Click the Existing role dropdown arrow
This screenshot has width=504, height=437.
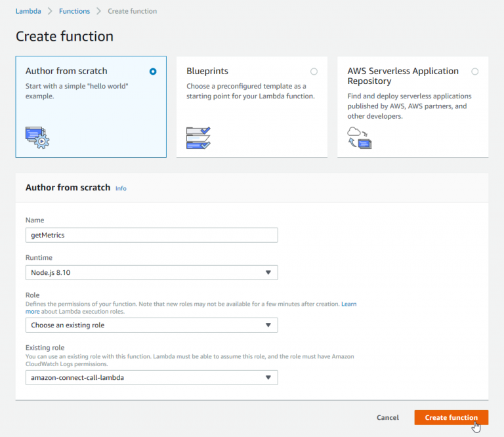pyautogui.click(x=268, y=377)
